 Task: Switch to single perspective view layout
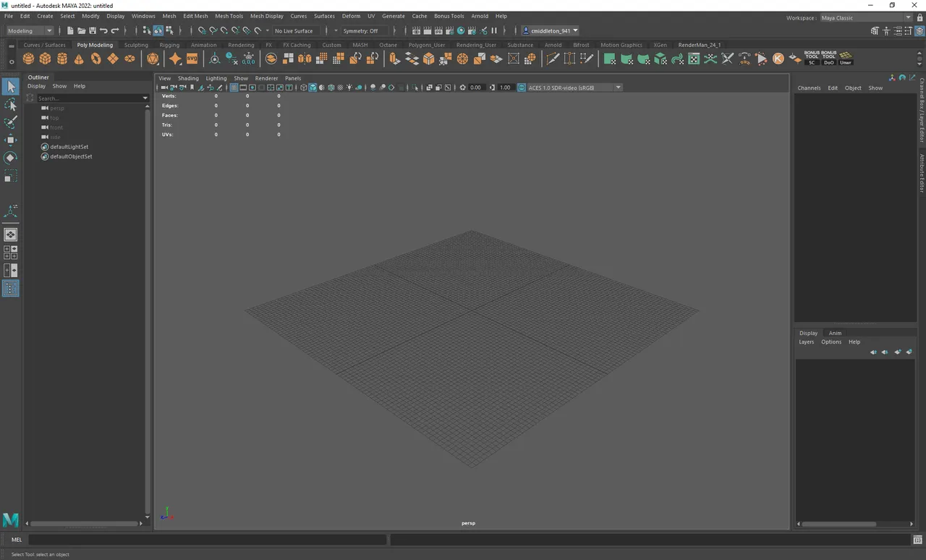click(11, 234)
